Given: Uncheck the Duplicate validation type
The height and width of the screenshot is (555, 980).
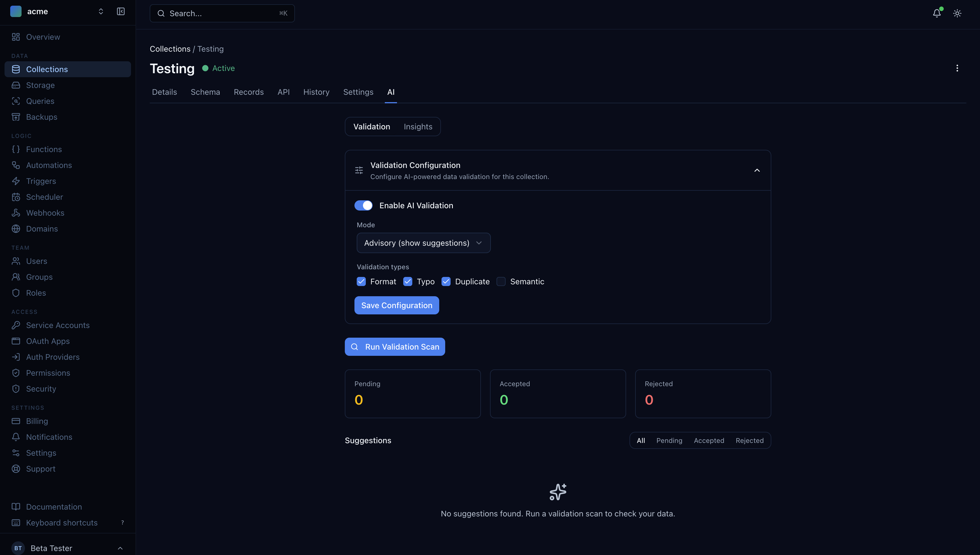Looking at the screenshot, I should (446, 281).
